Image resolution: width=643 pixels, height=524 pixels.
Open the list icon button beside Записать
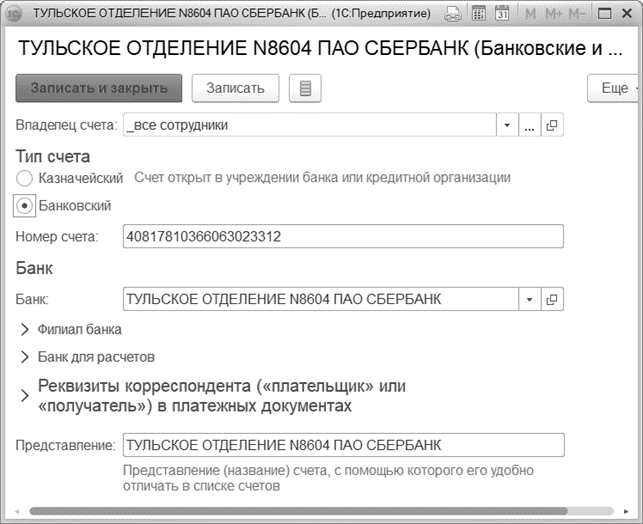tap(305, 88)
